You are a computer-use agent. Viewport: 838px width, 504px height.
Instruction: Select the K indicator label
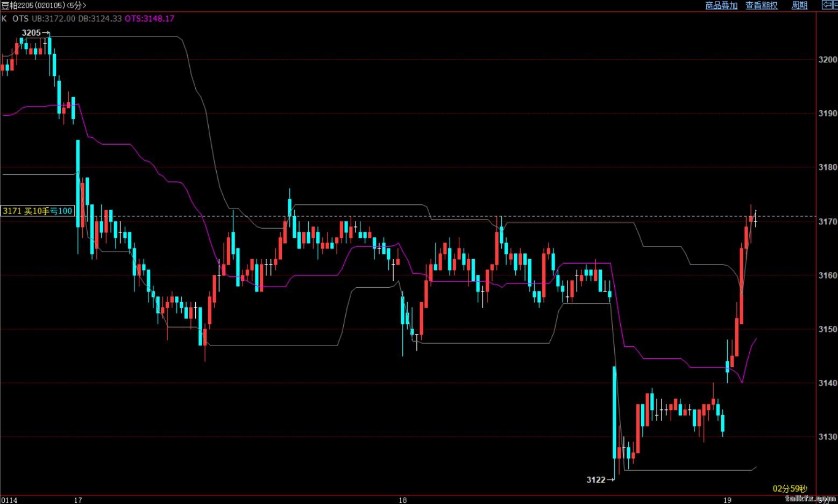(x=4, y=18)
